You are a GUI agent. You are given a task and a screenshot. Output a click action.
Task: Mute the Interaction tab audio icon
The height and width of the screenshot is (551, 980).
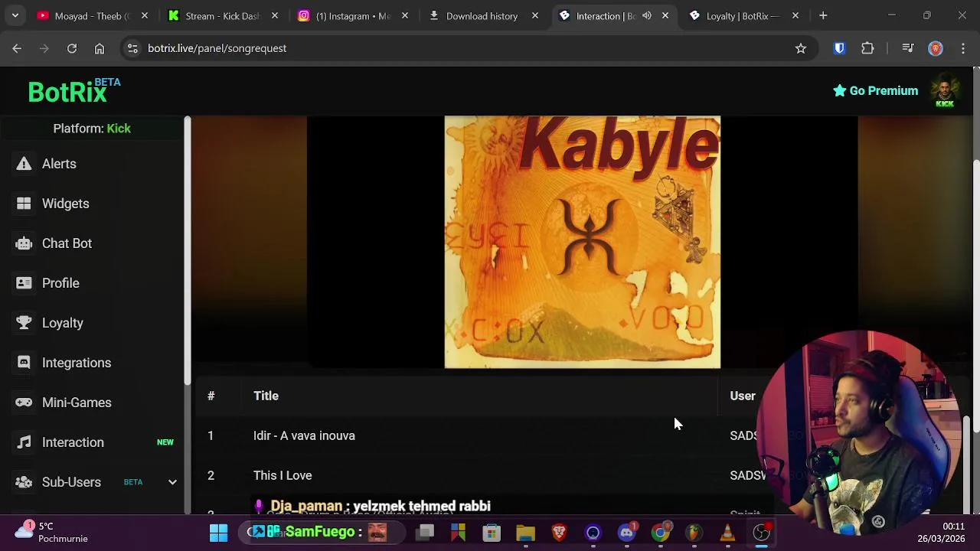click(647, 15)
